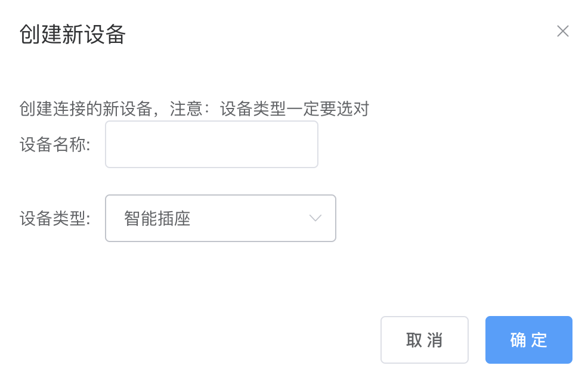Click the 创建新设备 dialog title
This screenshot has width=588, height=384.
tap(72, 34)
